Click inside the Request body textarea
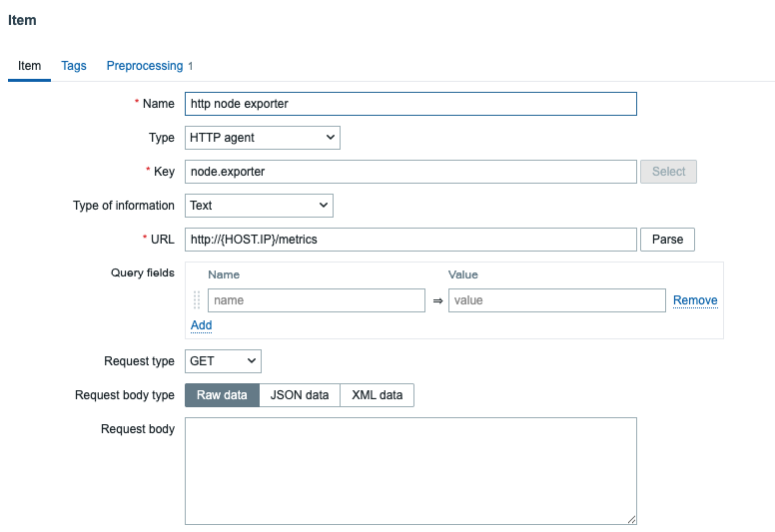The image size is (775, 532). [410, 470]
